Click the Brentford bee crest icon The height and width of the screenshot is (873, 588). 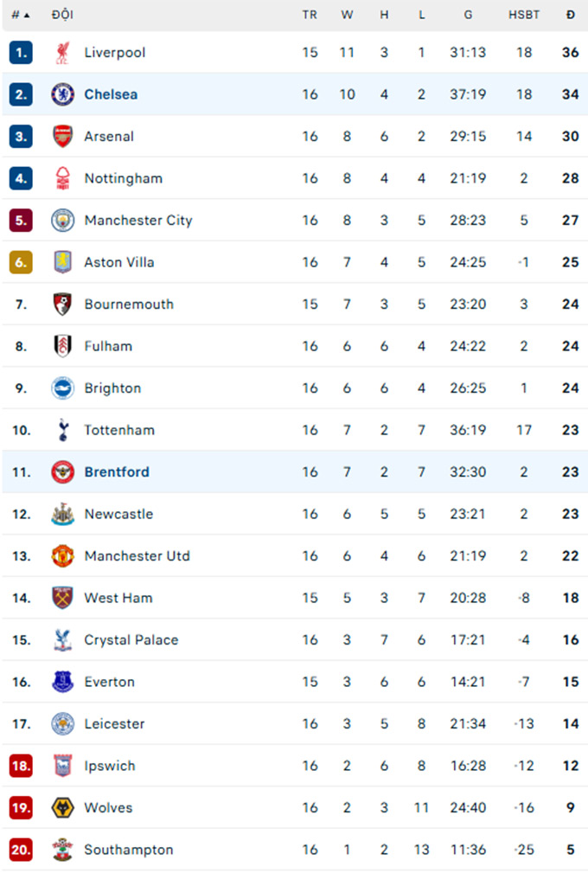[x=63, y=472]
